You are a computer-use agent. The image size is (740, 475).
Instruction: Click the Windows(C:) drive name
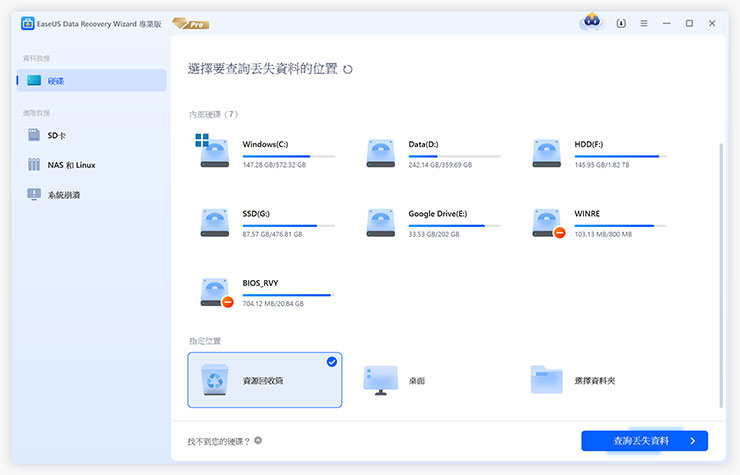265,144
